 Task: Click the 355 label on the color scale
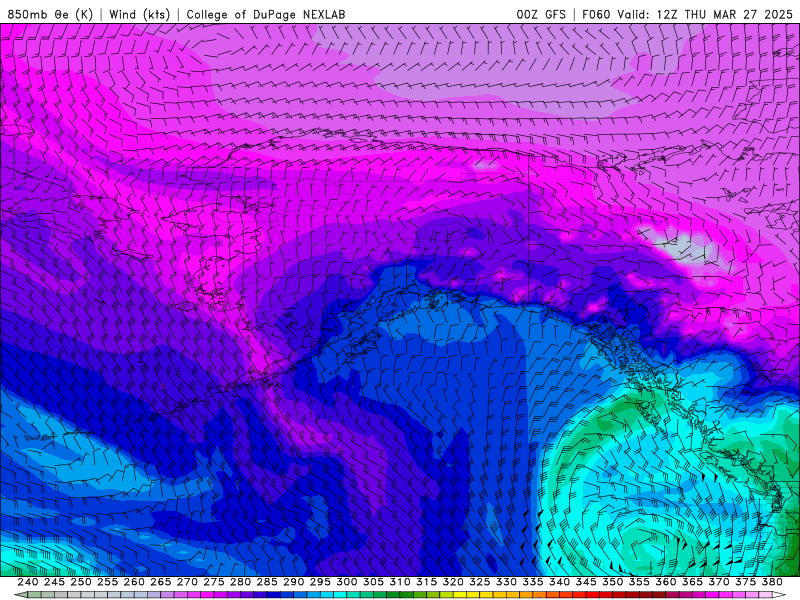(639, 582)
